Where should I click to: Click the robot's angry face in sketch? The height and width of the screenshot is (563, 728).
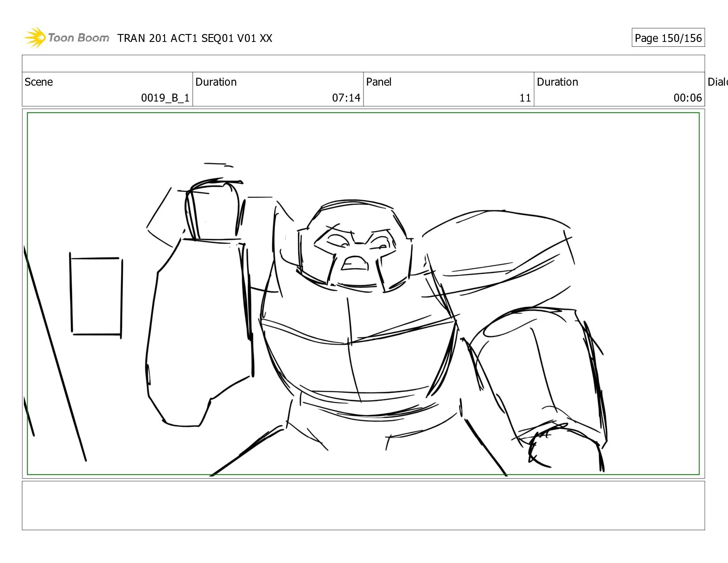[x=354, y=252]
